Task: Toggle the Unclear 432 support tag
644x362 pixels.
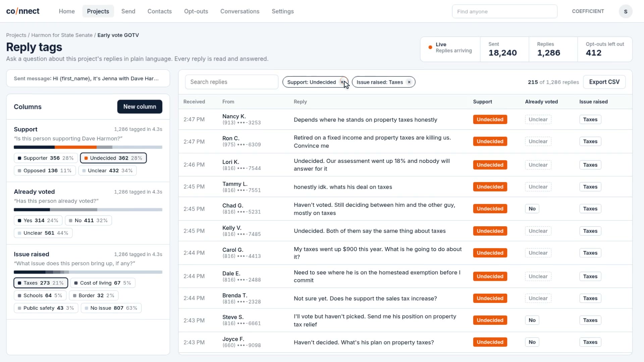Action: point(107,171)
